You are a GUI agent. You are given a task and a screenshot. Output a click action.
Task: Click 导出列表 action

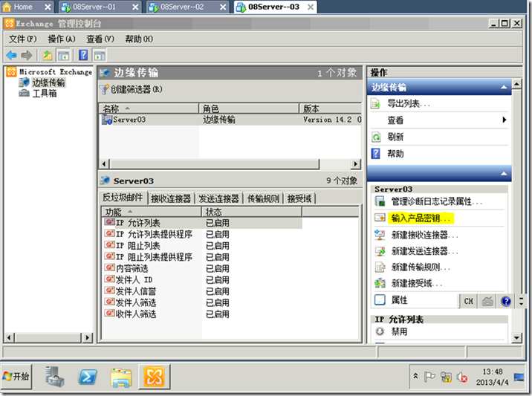tap(409, 103)
